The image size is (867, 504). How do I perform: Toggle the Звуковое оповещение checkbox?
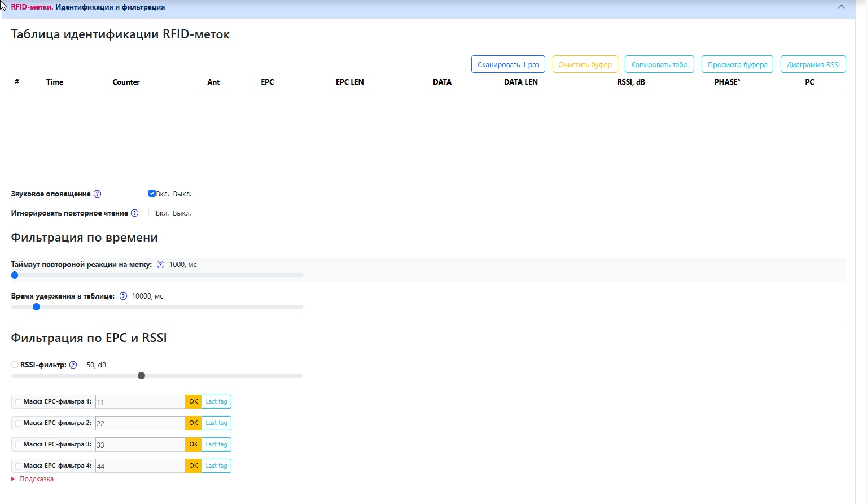152,194
